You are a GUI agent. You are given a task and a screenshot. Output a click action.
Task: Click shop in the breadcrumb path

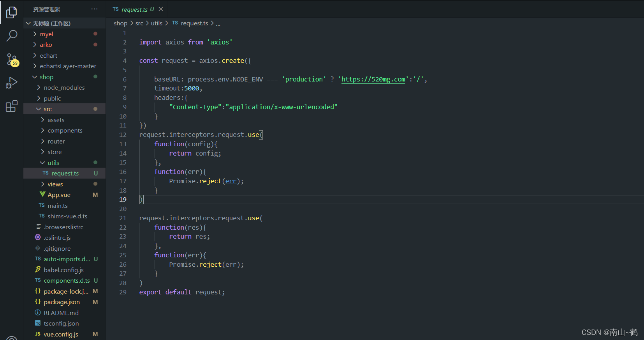[x=120, y=23]
